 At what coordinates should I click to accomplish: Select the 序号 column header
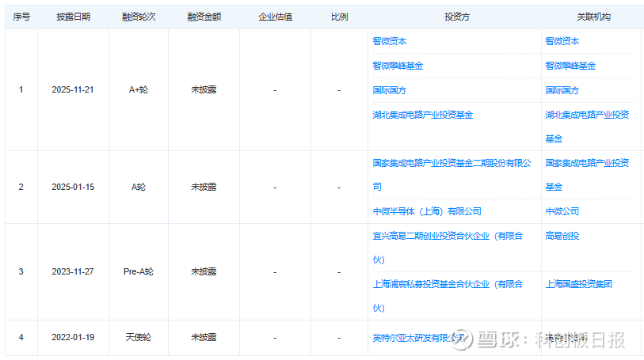pyautogui.click(x=21, y=17)
